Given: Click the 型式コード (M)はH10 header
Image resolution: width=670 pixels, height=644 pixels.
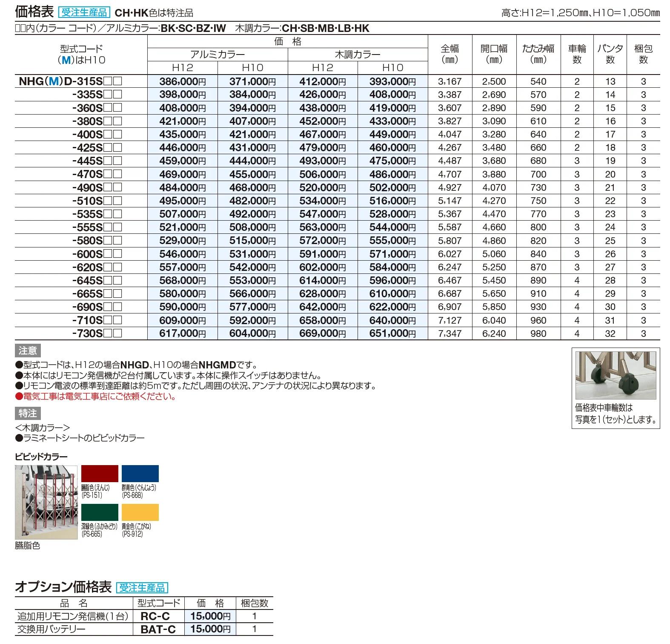Looking at the screenshot, I should 81,55.
